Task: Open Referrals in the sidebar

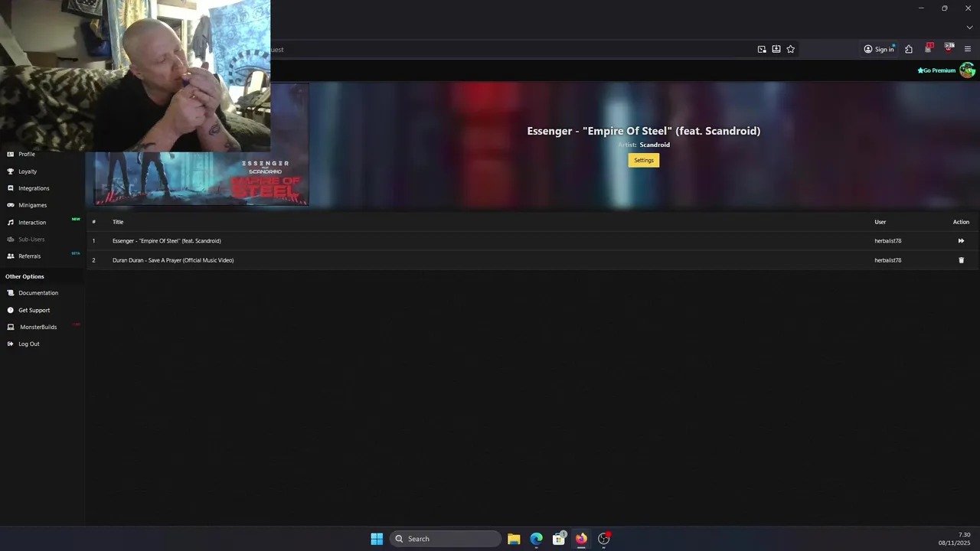Action: [29, 256]
